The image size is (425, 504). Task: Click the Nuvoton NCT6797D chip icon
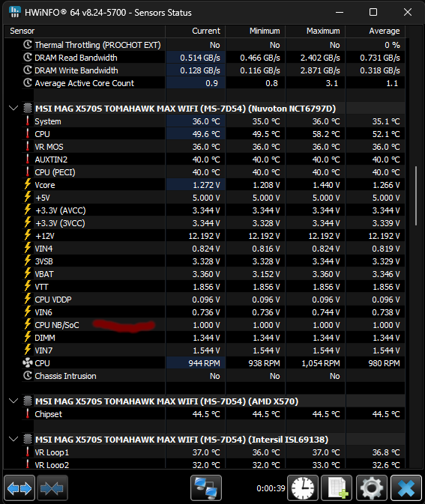pos(28,109)
